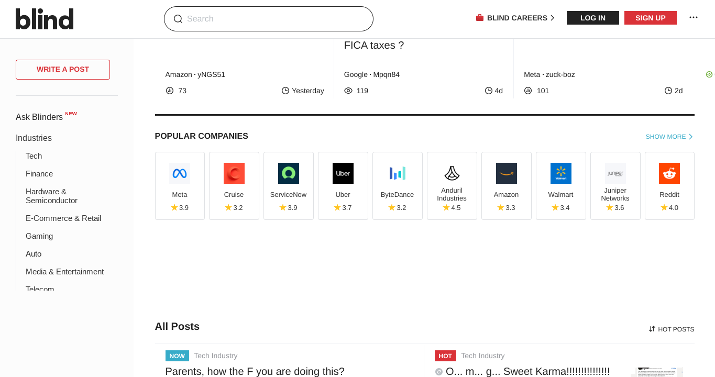Click the red briefcase careers icon
Viewport: 715px width, 377px height.
click(479, 18)
